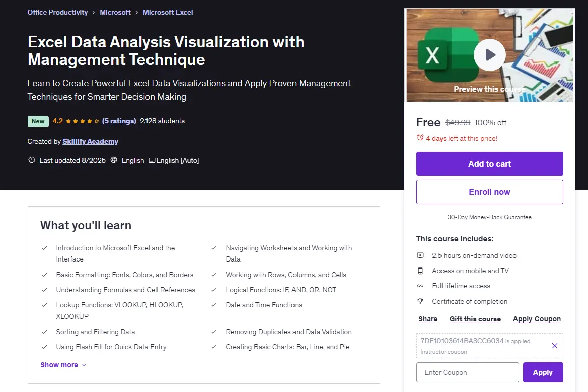
Task: Click the Apply Coupon link
Action: coord(537,319)
